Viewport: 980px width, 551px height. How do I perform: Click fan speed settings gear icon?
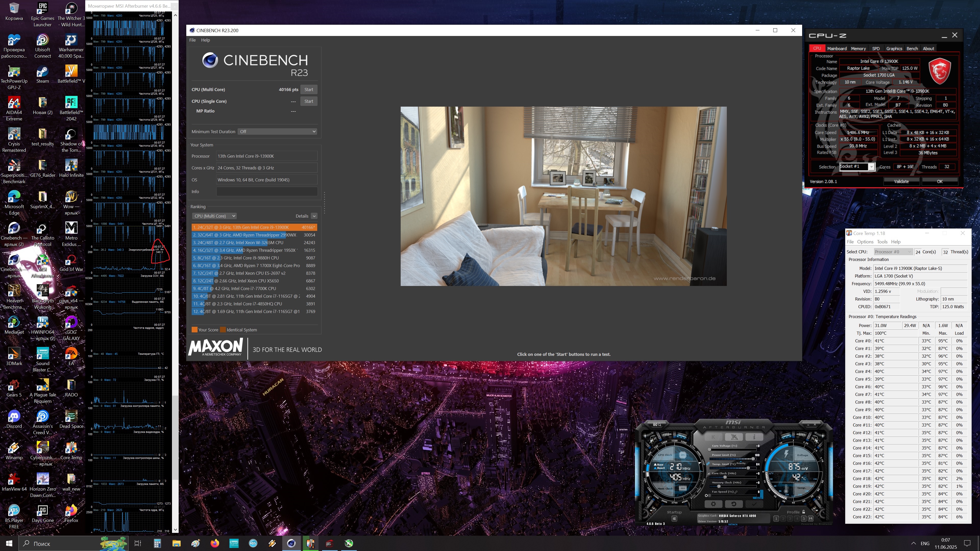click(x=706, y=495)
